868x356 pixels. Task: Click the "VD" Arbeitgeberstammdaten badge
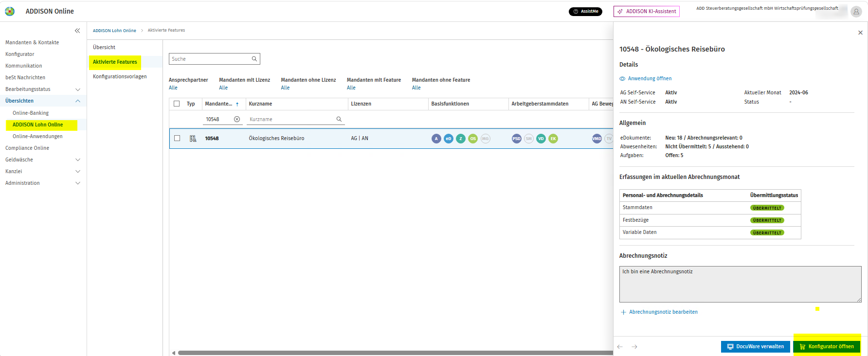(541, 139)
